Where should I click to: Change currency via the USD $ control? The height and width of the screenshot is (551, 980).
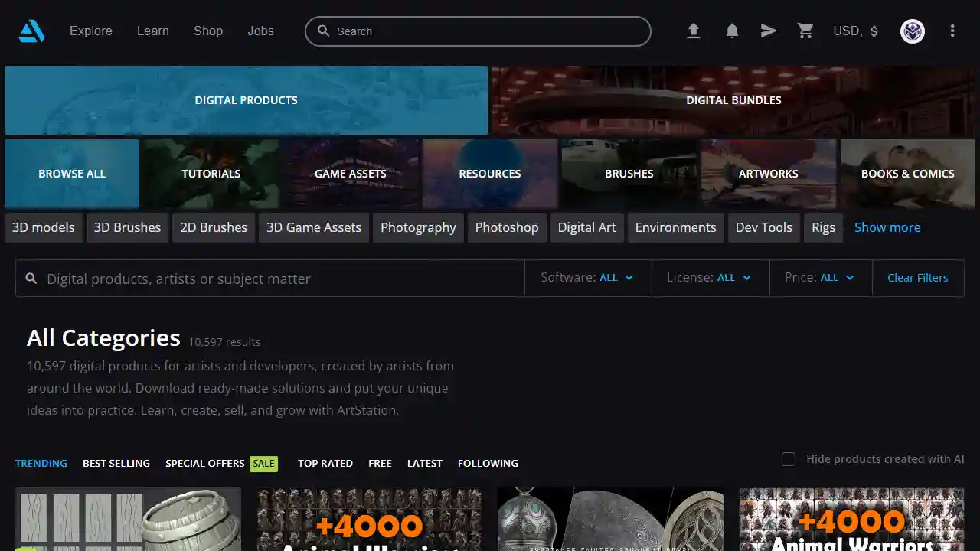point(855,31)
